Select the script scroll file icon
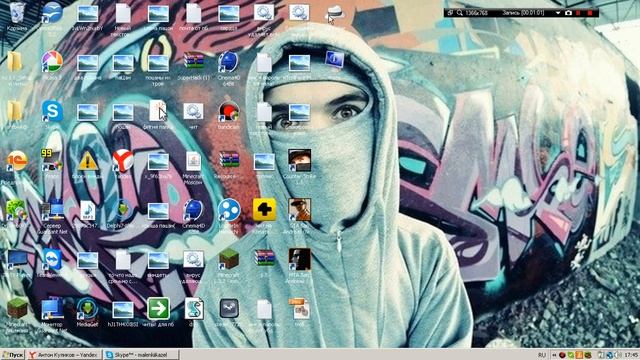The height and width of the screenshot is (360, 640). pos(193,309)
